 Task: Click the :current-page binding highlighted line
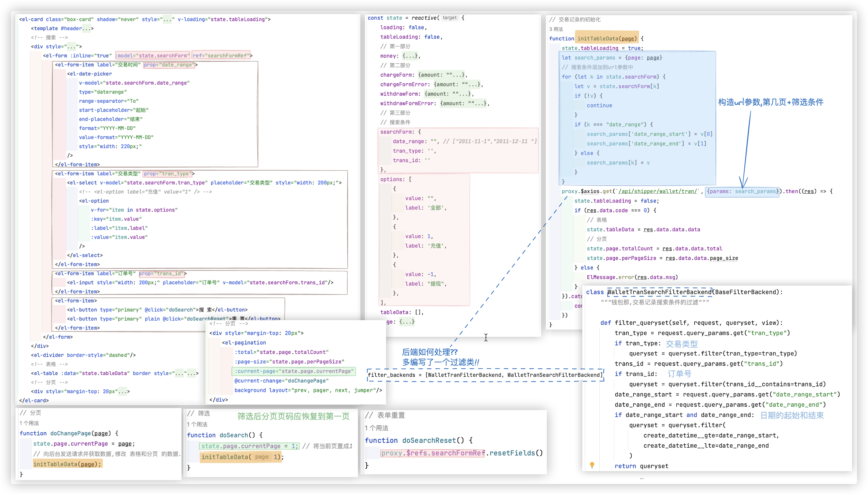point(294,371)
